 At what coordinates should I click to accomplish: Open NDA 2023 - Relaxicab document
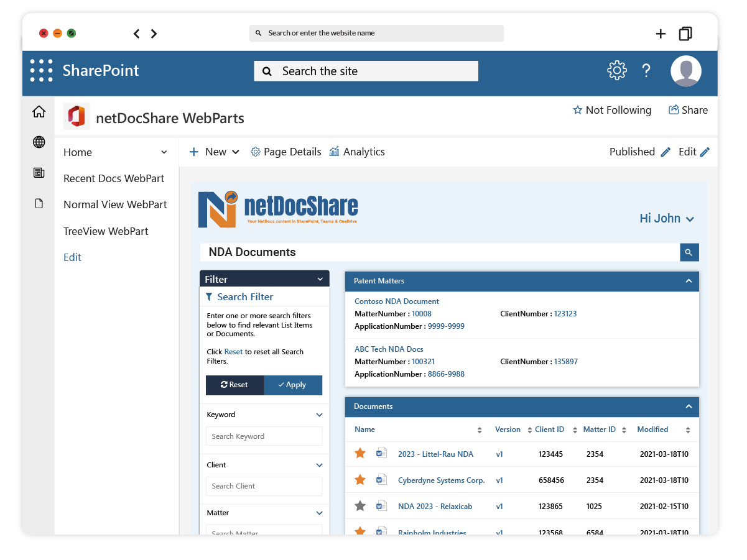click(x=435, y=507)
